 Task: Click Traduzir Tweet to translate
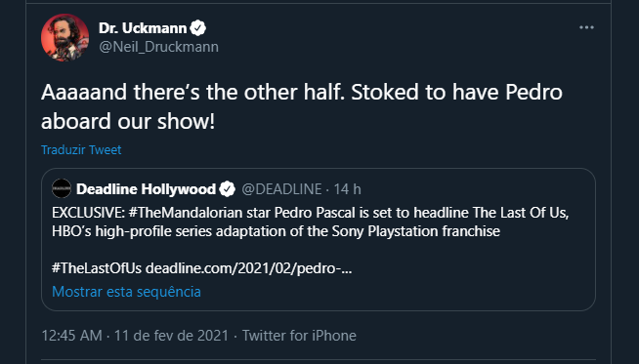click(81, 150)
